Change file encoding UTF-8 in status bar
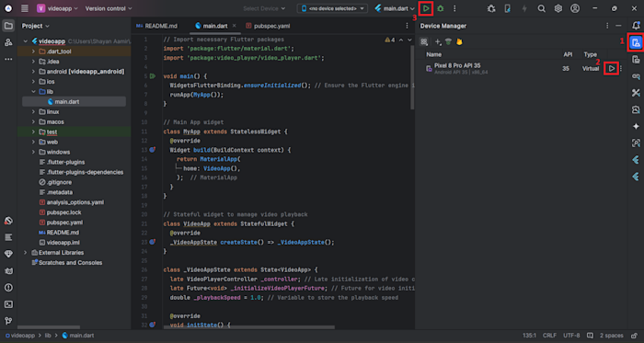 tap(571, 336)
